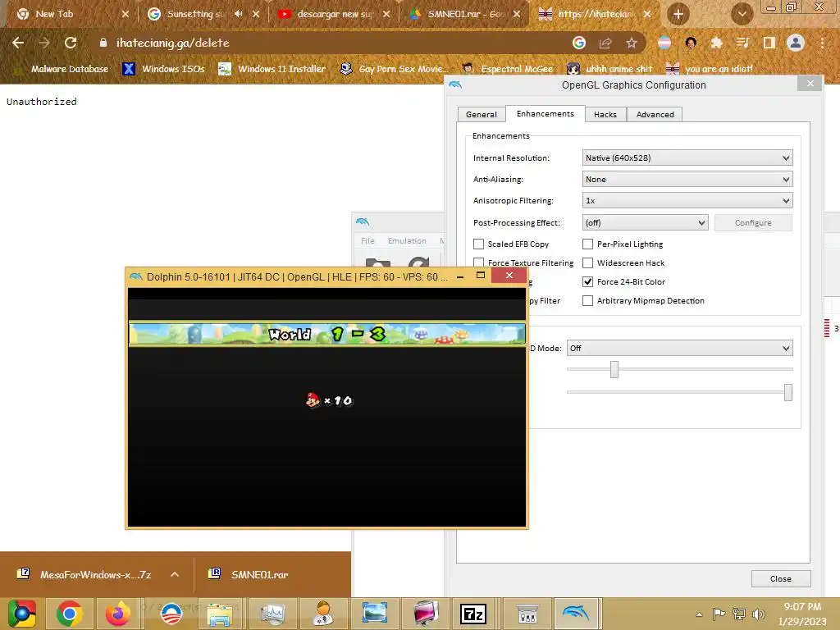Switch to the General tab
Image resolution: width=840 pixels, height=630 pixels.
(x=481, y=115)
